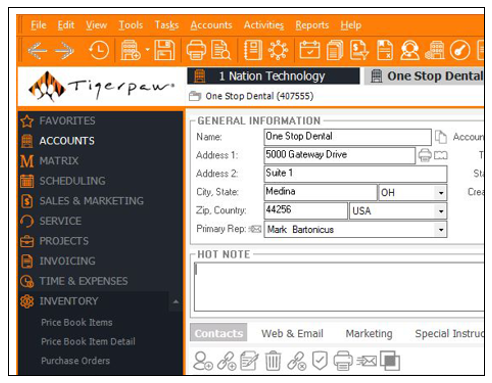Open the calendar checkmark toolbar icon
492x383 pixels.
310,50
